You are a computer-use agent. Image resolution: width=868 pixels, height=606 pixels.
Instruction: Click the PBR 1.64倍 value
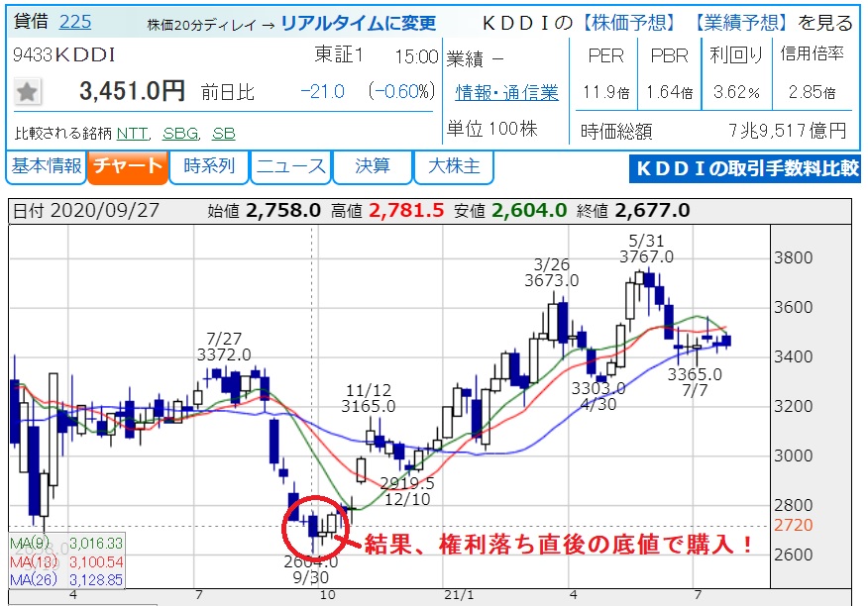coord(669,92)
